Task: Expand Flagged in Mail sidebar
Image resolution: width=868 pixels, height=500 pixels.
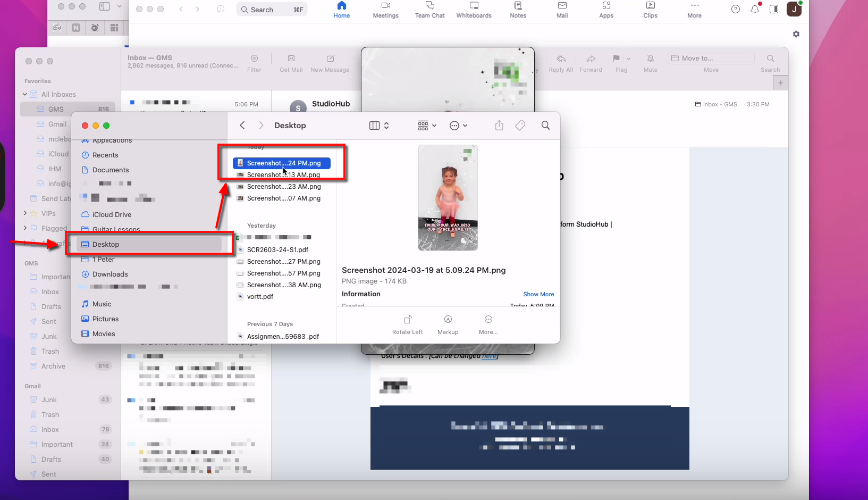Action: click(25, 228)
